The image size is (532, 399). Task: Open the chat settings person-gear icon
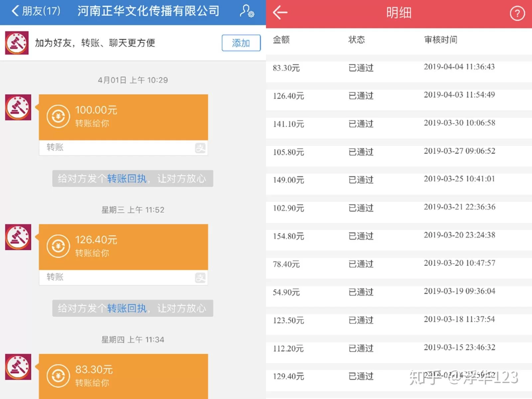pos(247,11)
